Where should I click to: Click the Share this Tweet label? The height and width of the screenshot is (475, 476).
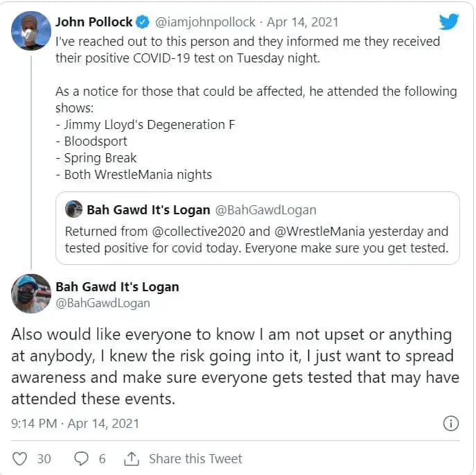pos(195,458)
